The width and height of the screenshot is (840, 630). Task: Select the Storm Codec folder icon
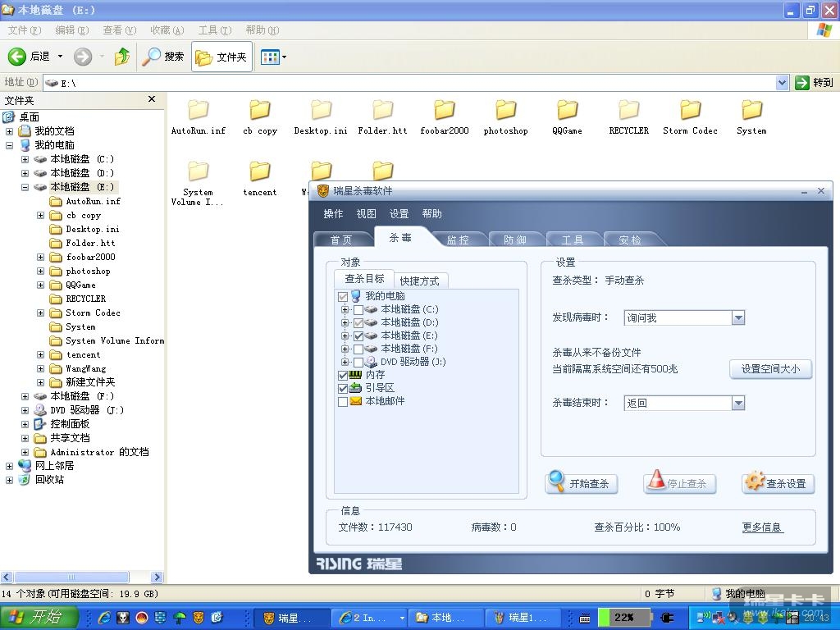pos(690,110)
